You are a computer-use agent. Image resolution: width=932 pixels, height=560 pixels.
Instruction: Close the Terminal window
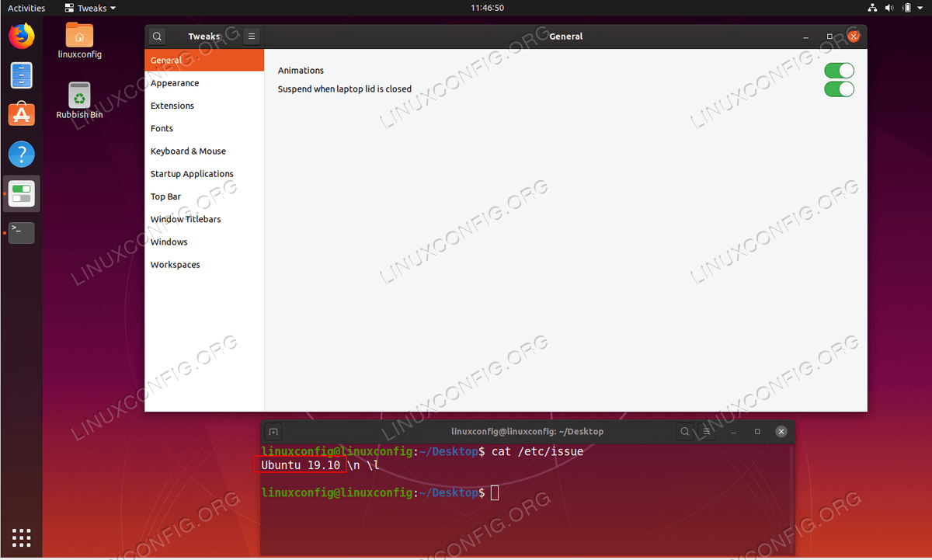click(781, 432)
